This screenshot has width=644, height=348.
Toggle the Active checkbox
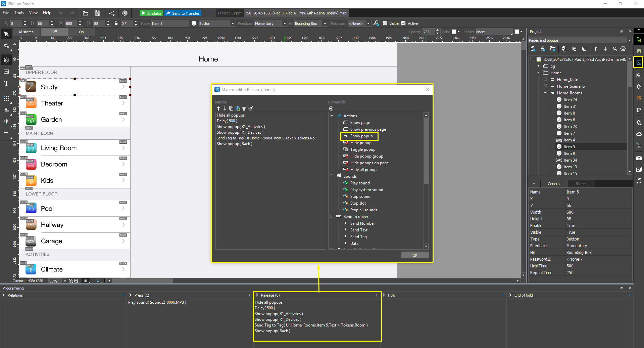[x=404, y=24]
